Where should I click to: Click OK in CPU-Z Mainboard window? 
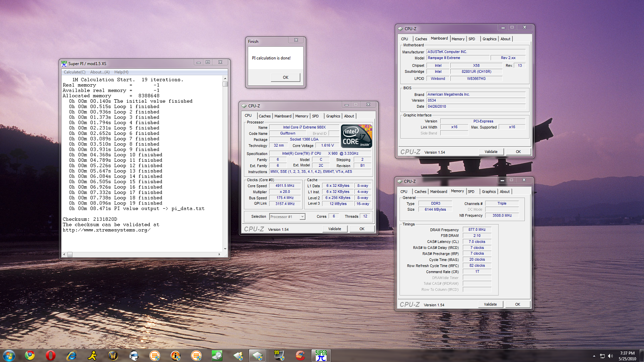pos(518,152)
